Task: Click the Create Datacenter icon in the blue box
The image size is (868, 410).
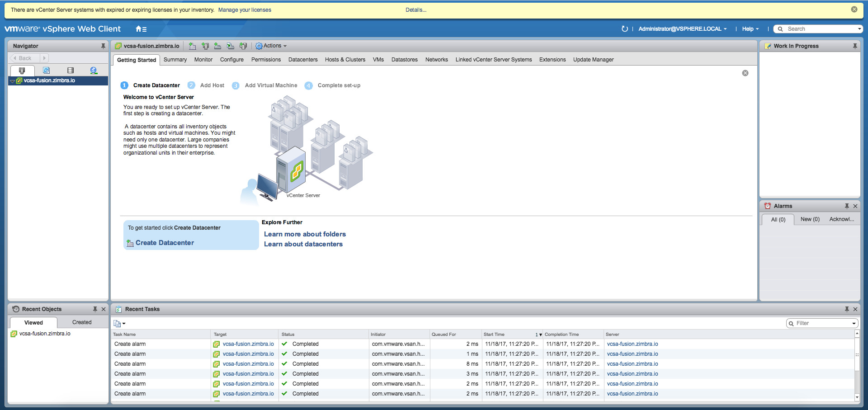Action: 130,243
